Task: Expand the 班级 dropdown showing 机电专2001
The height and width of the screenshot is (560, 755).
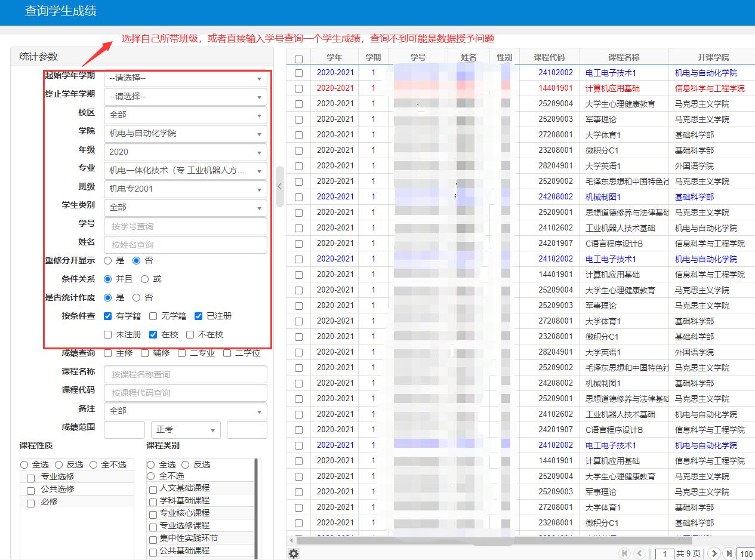Action: point(185,189)
